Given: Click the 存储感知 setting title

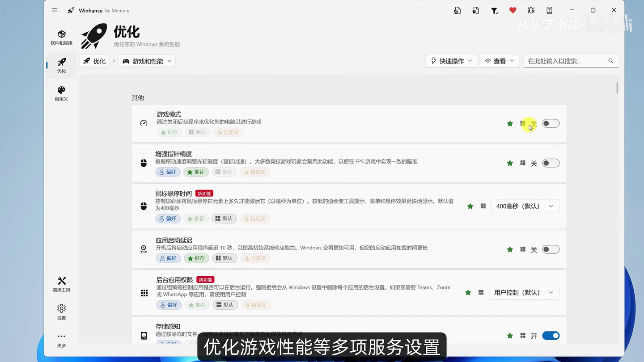Looking at the screenshot, I should 168,327.
